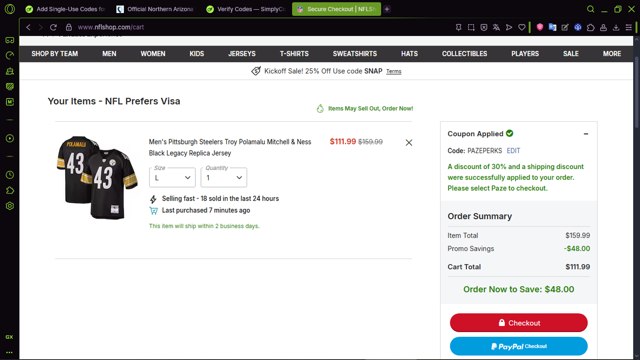Open the WOMEN menu
The height and width of the screenshot is (360, 640).
(153, 53)
